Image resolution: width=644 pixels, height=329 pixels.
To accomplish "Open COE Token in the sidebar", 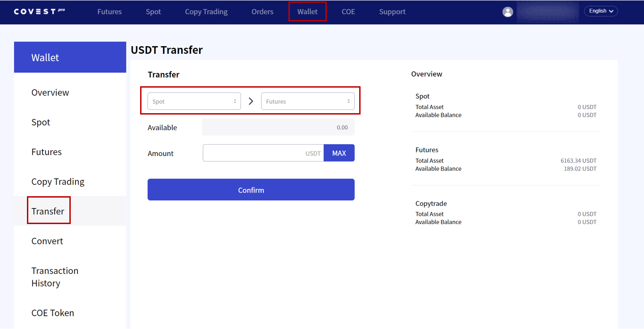I will 52,313.
